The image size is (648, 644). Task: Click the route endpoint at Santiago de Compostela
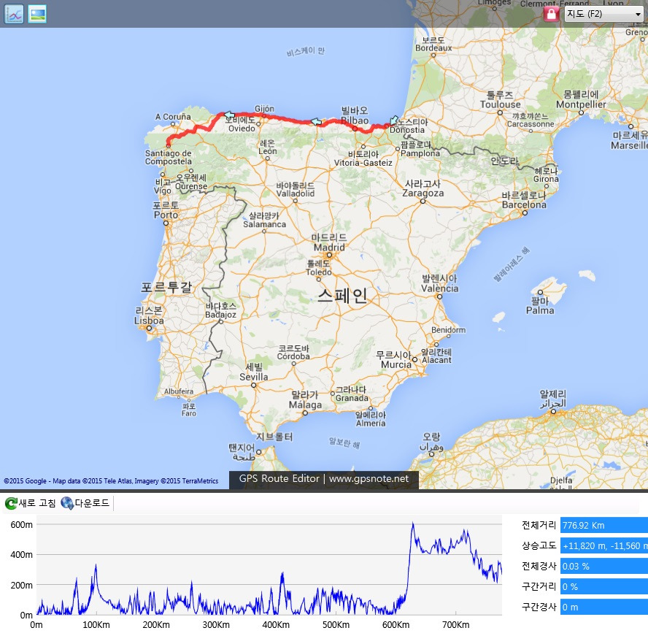coord(168,145)
